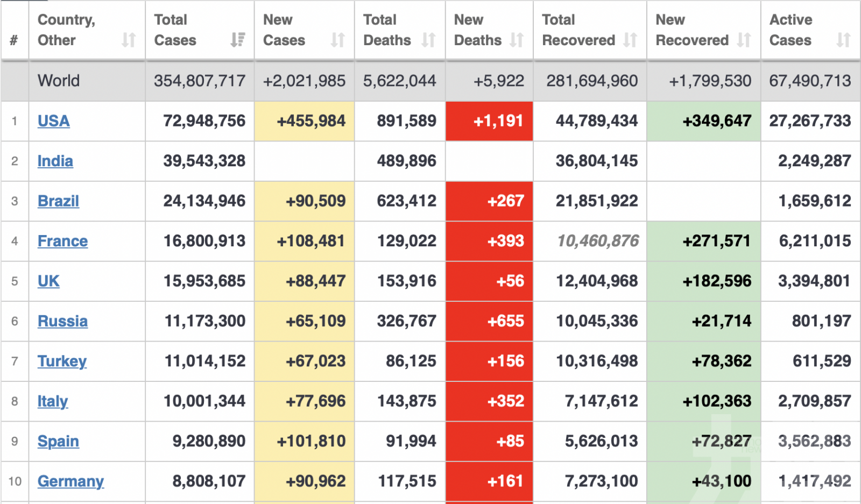Open the India country link

pos(55,161)
